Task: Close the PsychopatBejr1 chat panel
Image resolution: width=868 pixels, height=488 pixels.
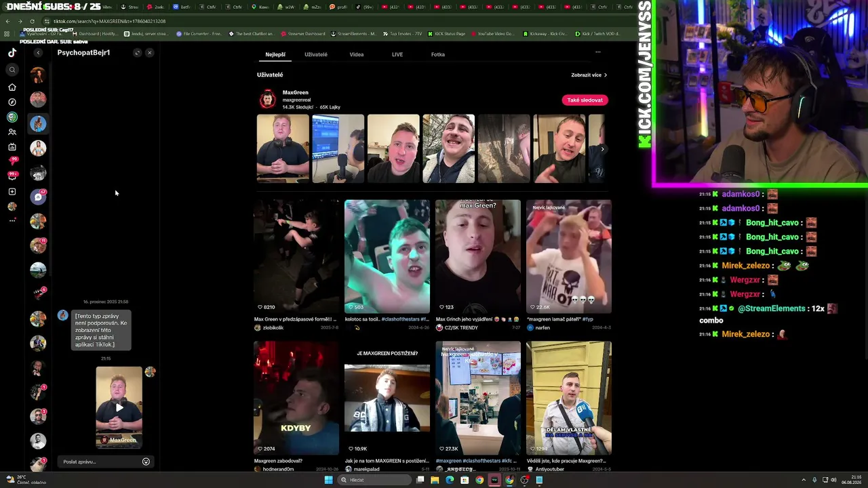Action: (149, 53)
